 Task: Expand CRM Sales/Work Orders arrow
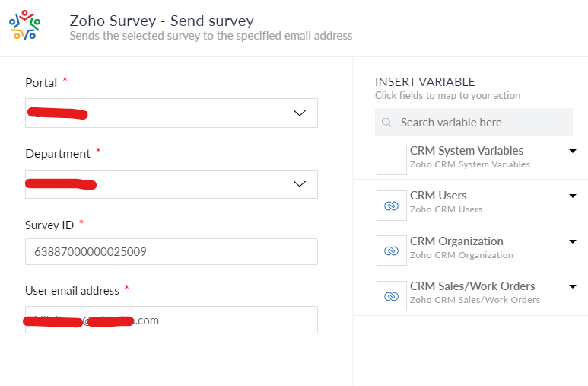click(x=573, y=286)
